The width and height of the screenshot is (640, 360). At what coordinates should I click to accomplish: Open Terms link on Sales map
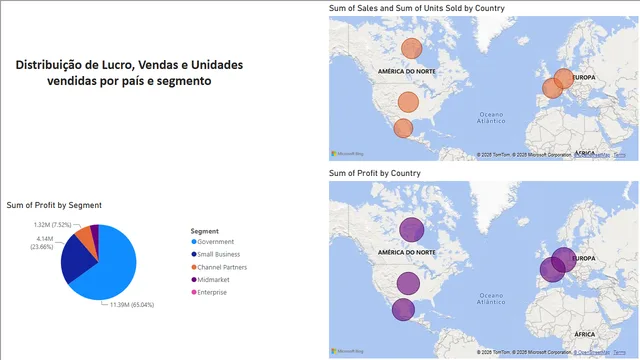click(619, 155)
